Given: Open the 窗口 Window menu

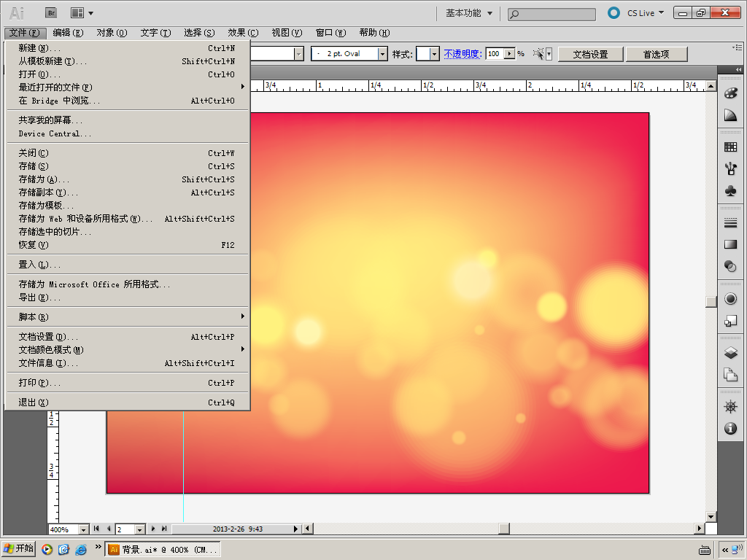Looking at the screenshot, I should coord(330,32).
